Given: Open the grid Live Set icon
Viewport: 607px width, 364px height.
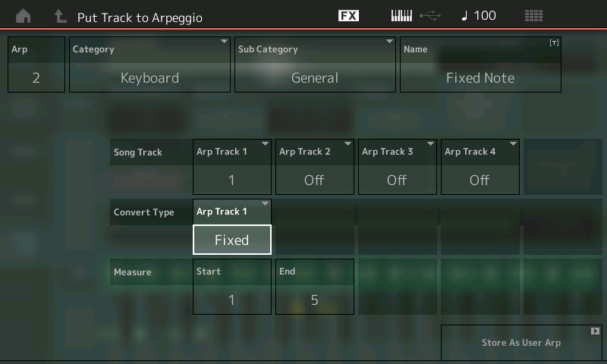Looking at the screenshot, I should click(x=533, y=16).
